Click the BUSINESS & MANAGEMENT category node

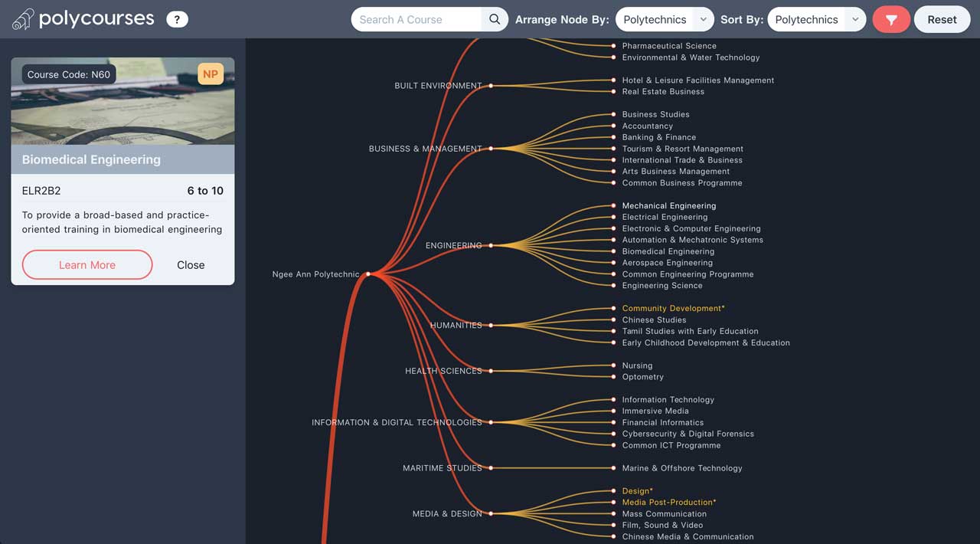coord(491,149)
